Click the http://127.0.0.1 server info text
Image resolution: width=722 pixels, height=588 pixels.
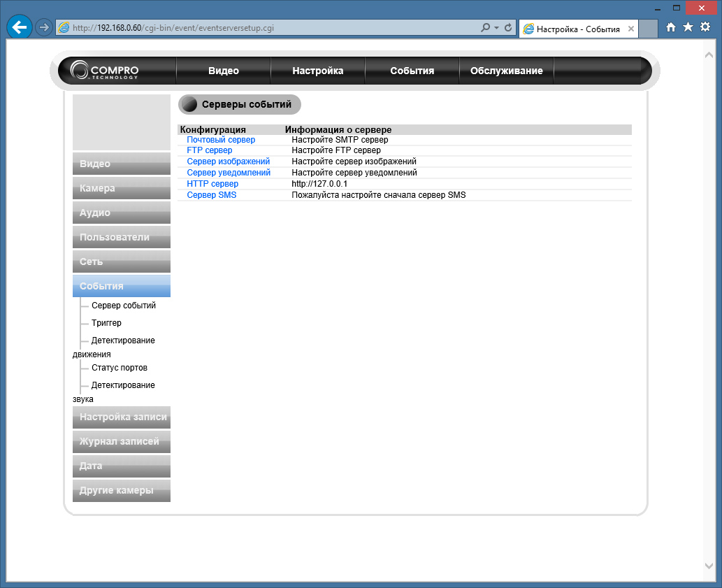[x=319, y=184]
